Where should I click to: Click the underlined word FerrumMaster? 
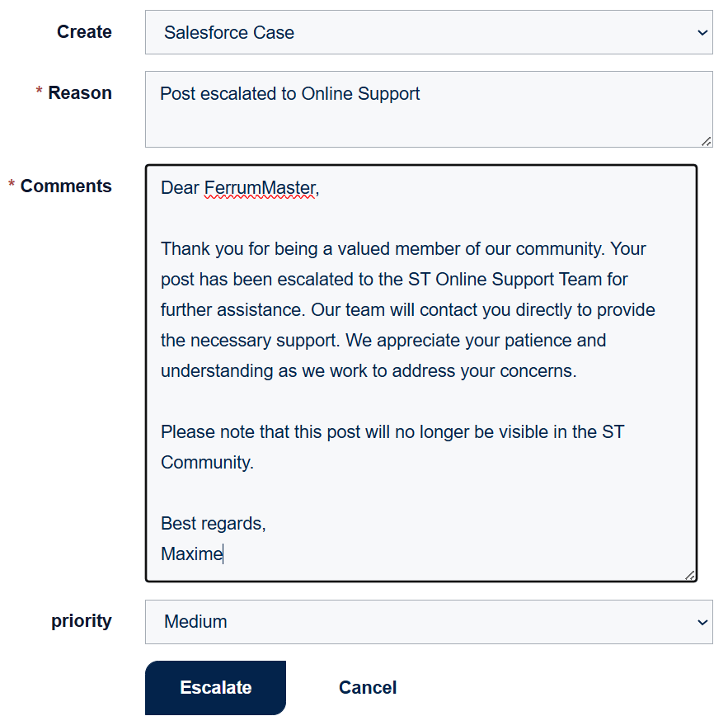pyautogui.click(x=260, y=188)
